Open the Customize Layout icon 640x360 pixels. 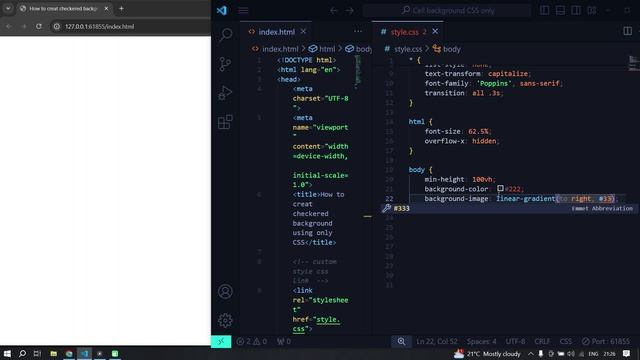(592, 10)
